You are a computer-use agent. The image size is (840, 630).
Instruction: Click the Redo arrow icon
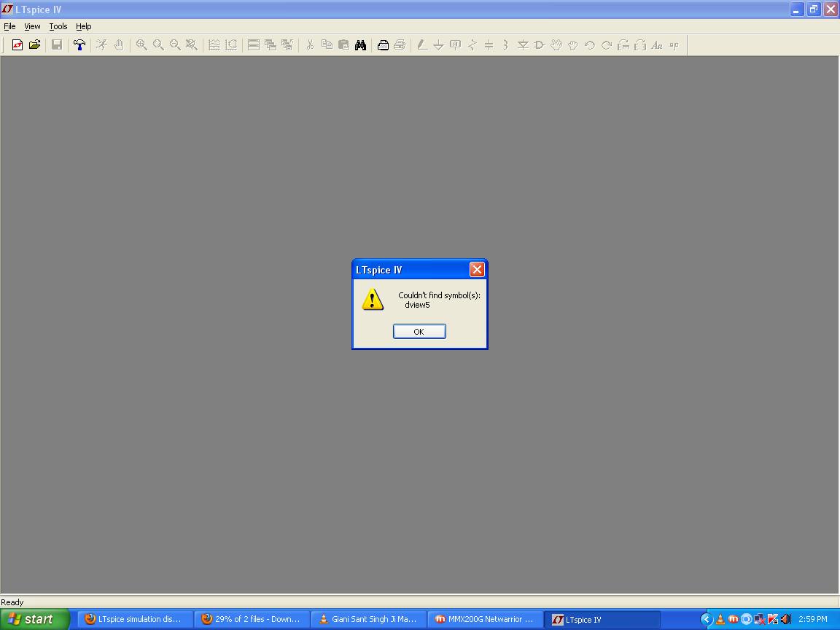607,45
